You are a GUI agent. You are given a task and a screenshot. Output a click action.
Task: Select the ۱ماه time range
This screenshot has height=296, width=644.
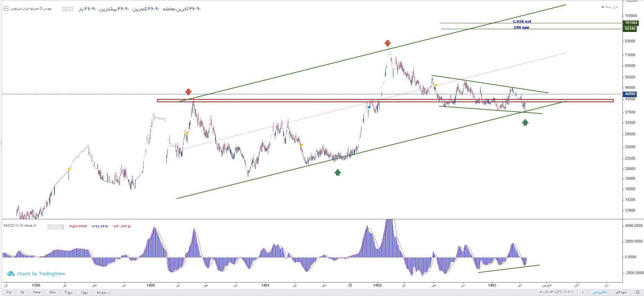click(52, 292)
